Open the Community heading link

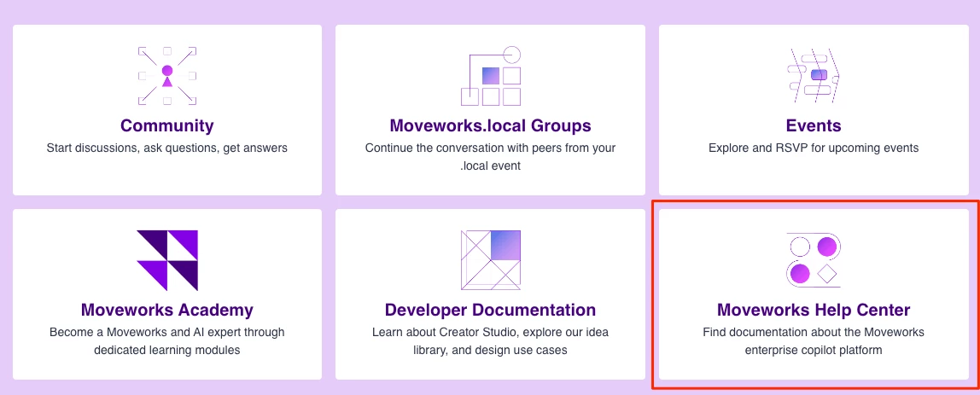[166, 125]
